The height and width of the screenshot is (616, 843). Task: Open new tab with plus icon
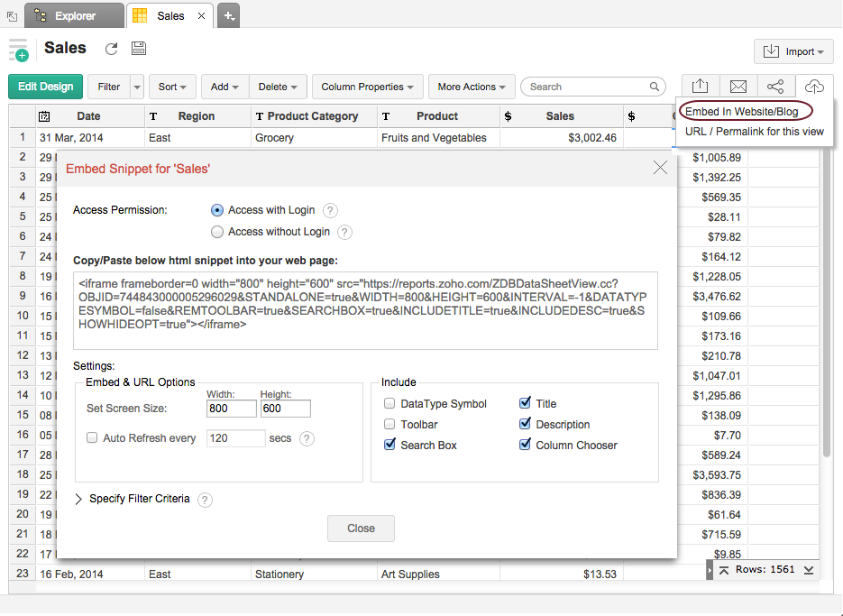pos(229,15)
